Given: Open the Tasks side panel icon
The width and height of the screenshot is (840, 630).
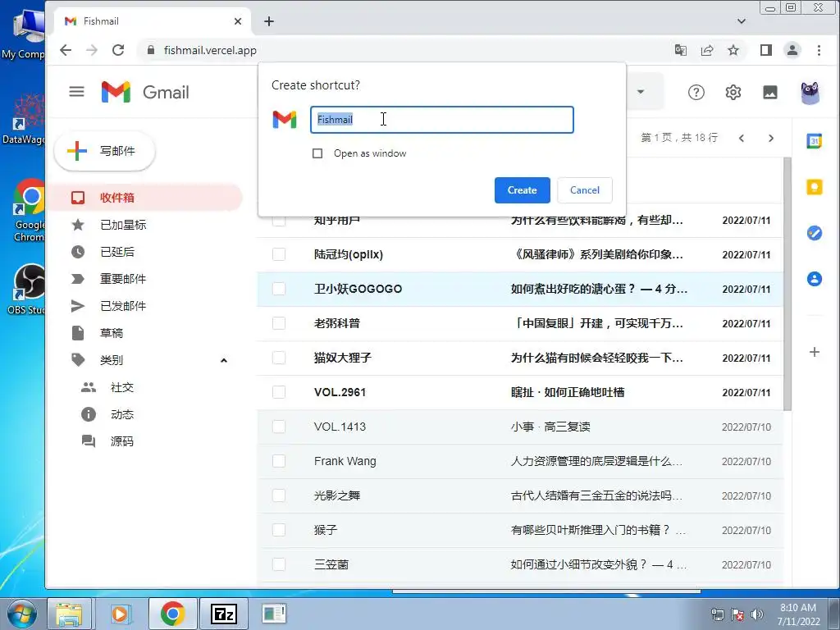Looking at the screenshot, I should pos(815,233).
